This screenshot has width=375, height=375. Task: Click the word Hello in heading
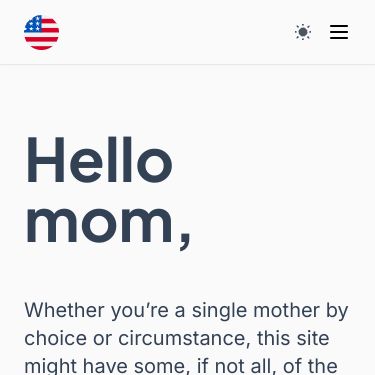click(x=99, y=160)
